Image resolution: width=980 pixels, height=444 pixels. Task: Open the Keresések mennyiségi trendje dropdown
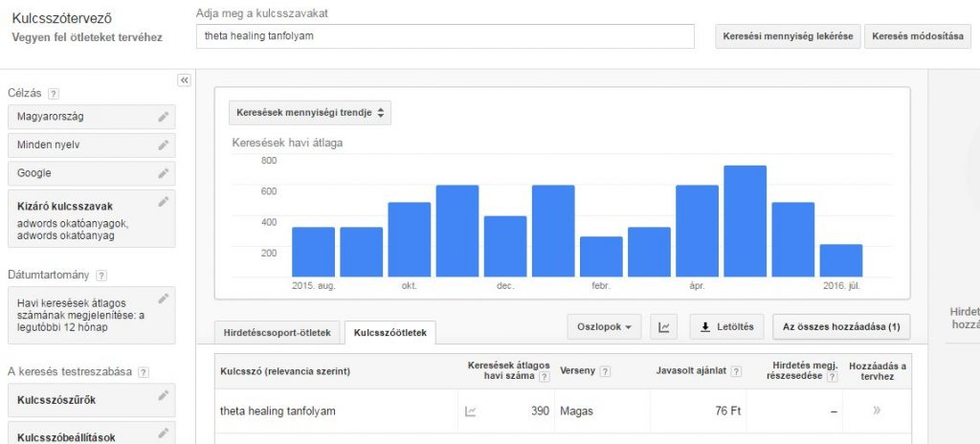(x=310, y=113)
